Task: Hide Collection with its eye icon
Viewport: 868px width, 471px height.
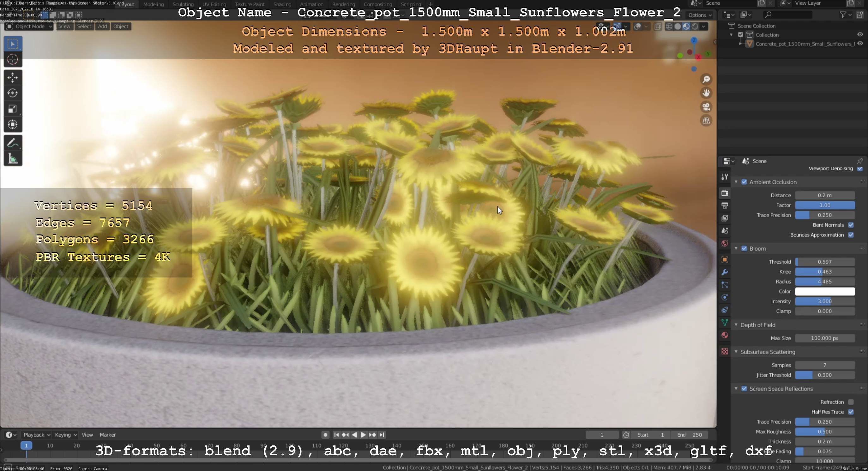Action: [x=860, y=35]
